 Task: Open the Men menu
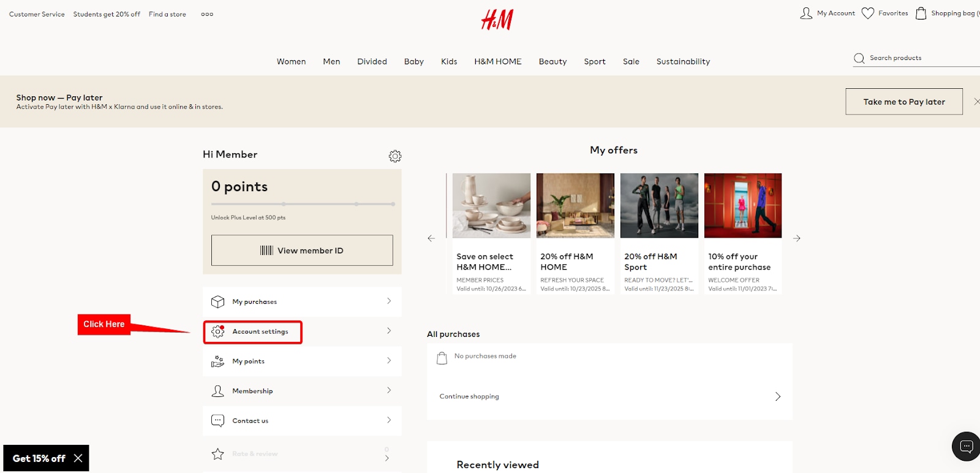pyautogui.click(x=331, y=61)
